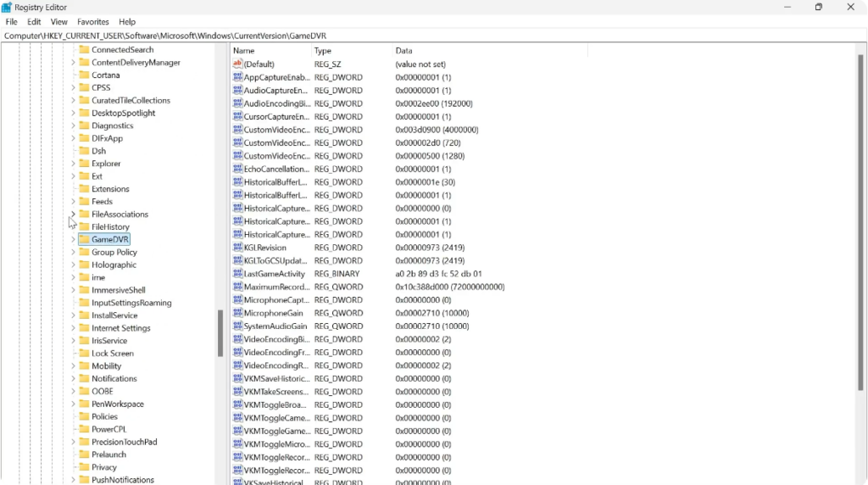Select the KGLToGCSUpdat... value name
The width and height of the screenshot is (868, 485).
click(x=275, y=261)
